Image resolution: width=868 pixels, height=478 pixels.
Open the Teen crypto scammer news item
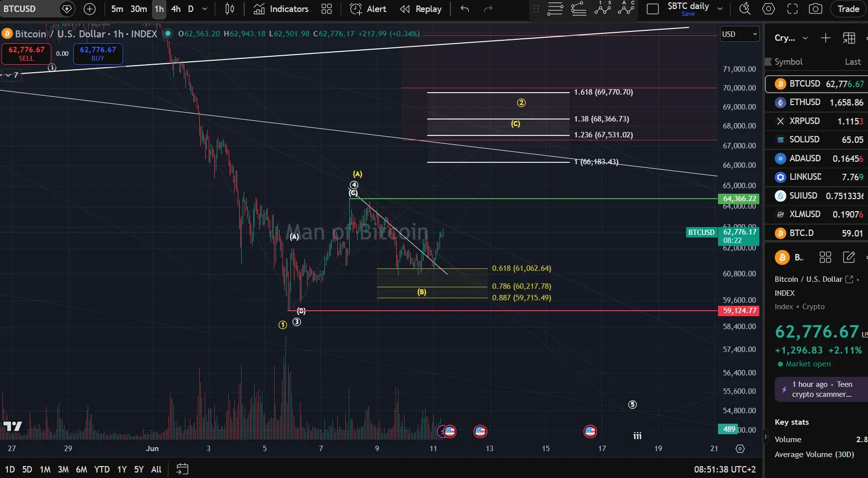coord(821,389)
